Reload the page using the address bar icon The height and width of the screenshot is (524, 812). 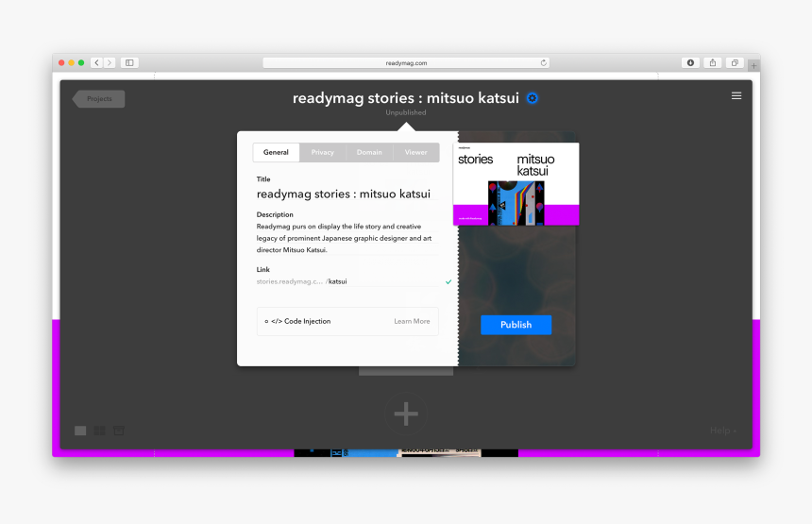pyautogui.click(x=543, y=62)
